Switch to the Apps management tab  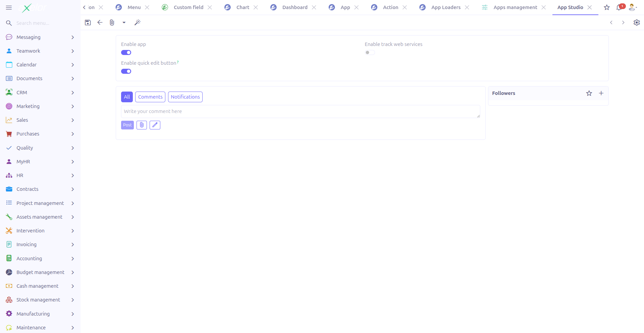pos(515,7)
